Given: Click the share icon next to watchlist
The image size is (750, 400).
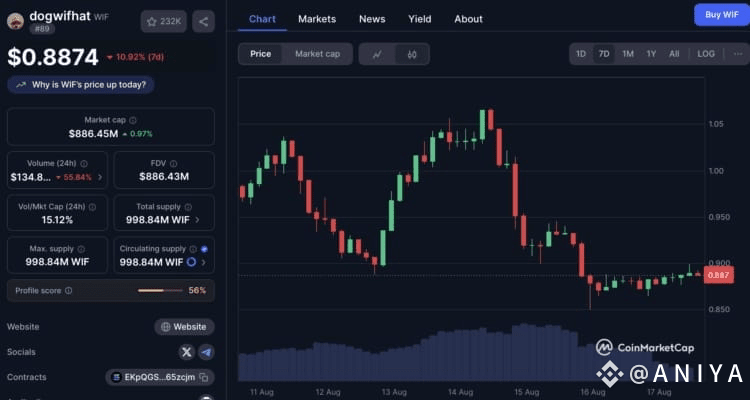Looking at the screenshot, I should click(203, 22).
